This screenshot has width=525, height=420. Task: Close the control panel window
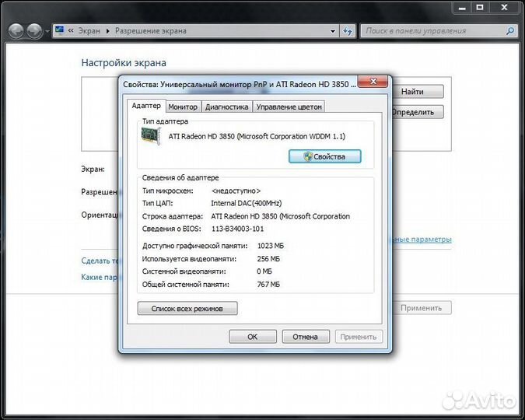coord(504,8)
